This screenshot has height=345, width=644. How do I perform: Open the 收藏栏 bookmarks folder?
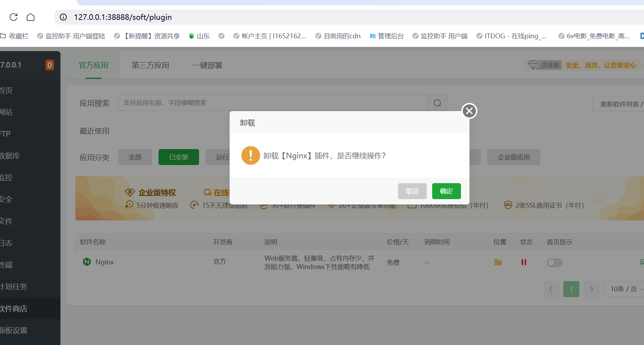[15, 36]
